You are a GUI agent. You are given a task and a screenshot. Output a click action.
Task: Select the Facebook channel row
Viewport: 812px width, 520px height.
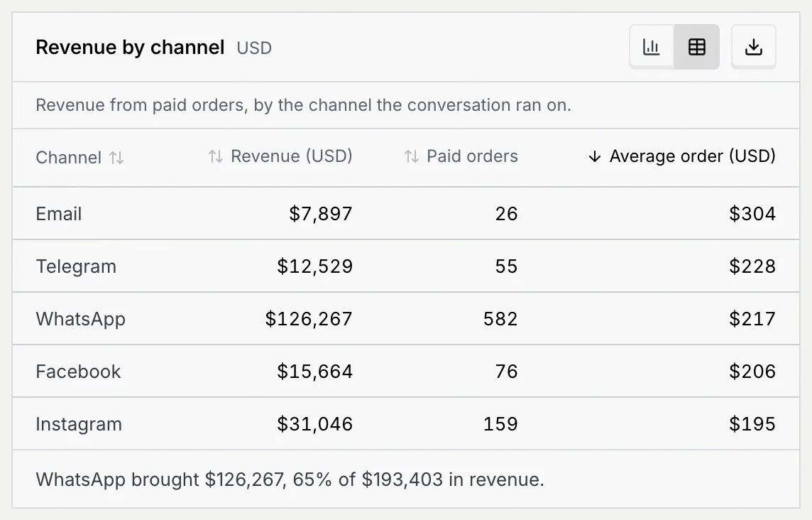pyautogui.click(x=406, y=372)
